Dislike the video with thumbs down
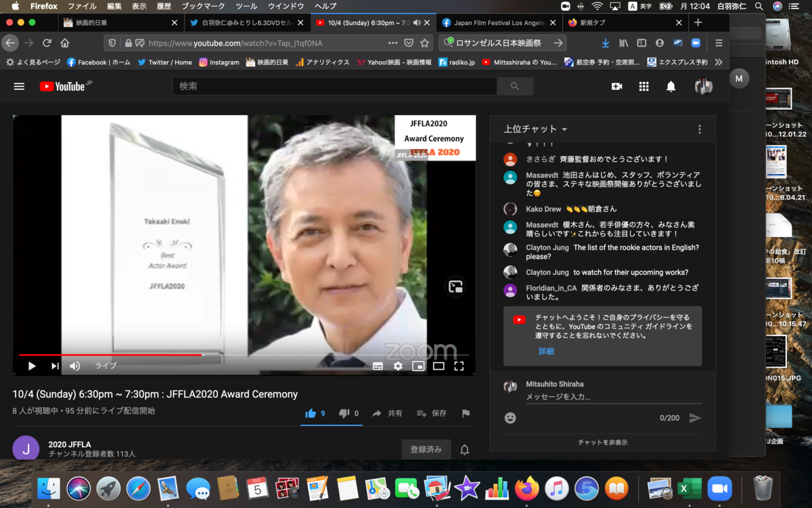 tap(348, 413)
